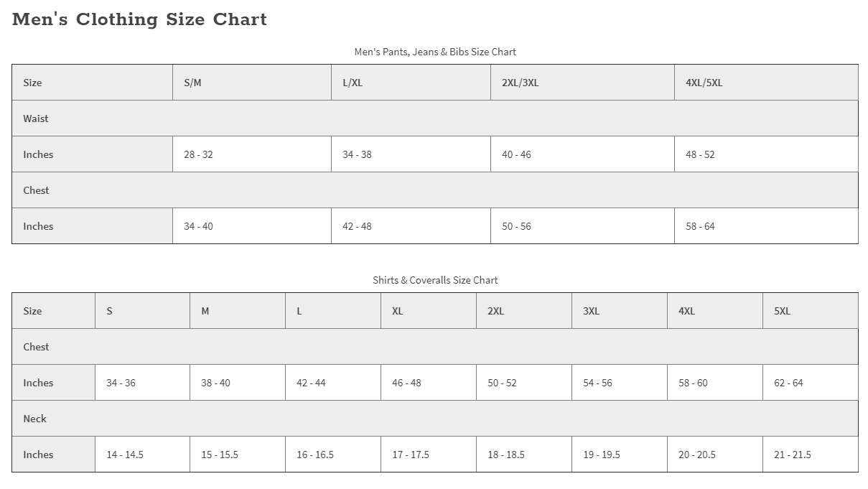Viewport: 868px width, 489px height.
Task: Click the XL header in shirts chart
Action: [397, 311]
